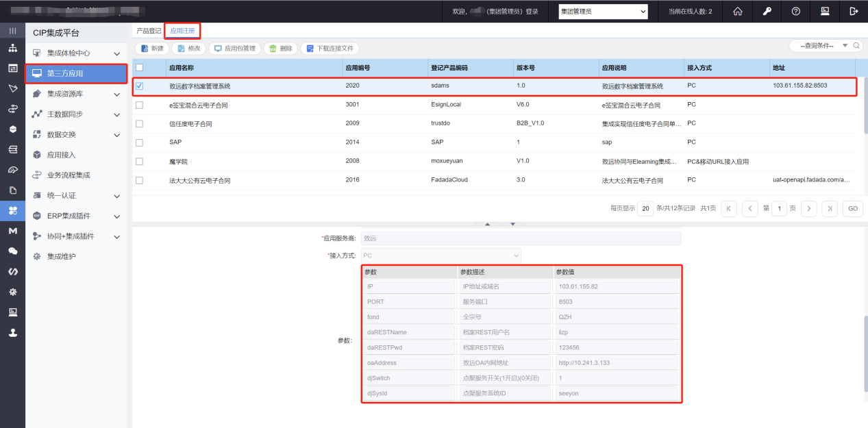Screen dimensions: 868x428
Task: Click the 下载连接文件 button
Action: coord(330,49)
